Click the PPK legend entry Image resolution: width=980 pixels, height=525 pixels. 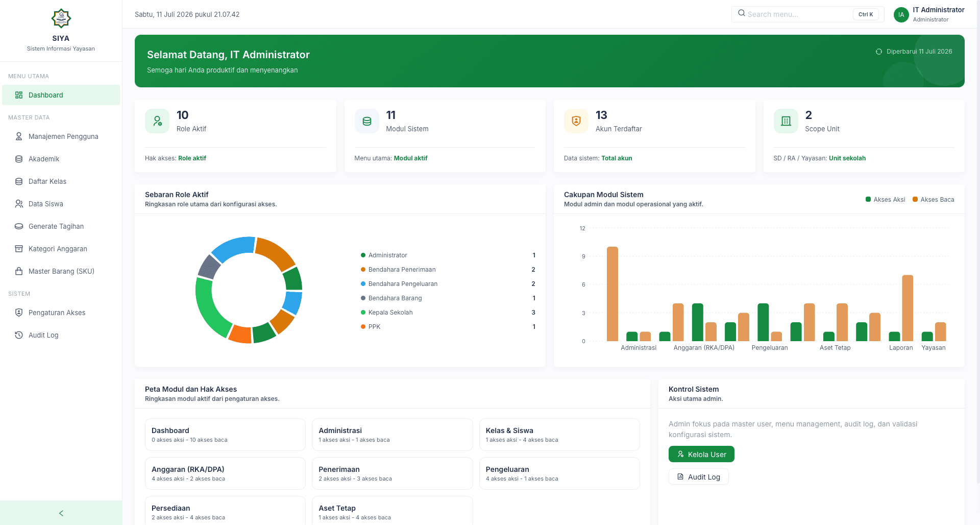[x=448, y=327]
